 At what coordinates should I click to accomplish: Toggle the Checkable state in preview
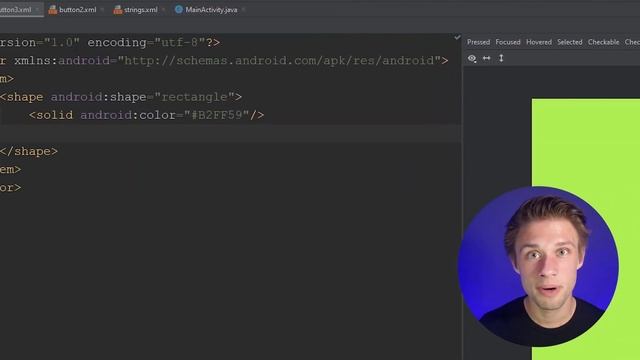pyautogui.click(x=603, y=42)
